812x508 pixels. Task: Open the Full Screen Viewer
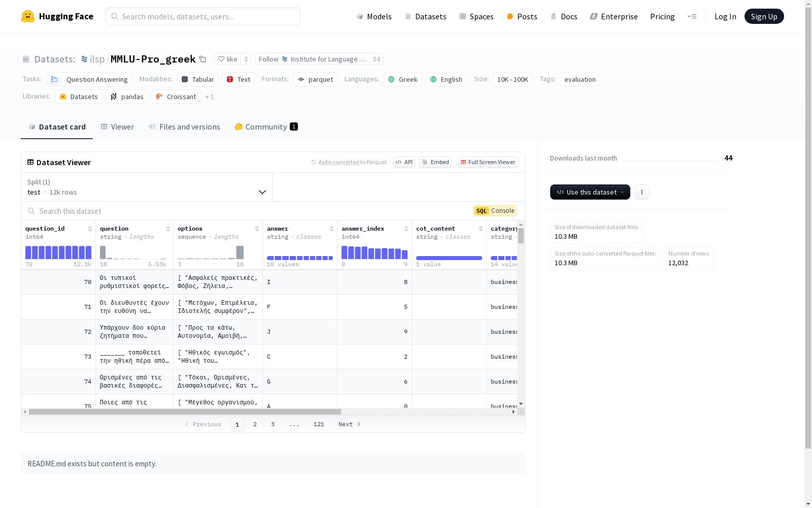tap(487, 162)
